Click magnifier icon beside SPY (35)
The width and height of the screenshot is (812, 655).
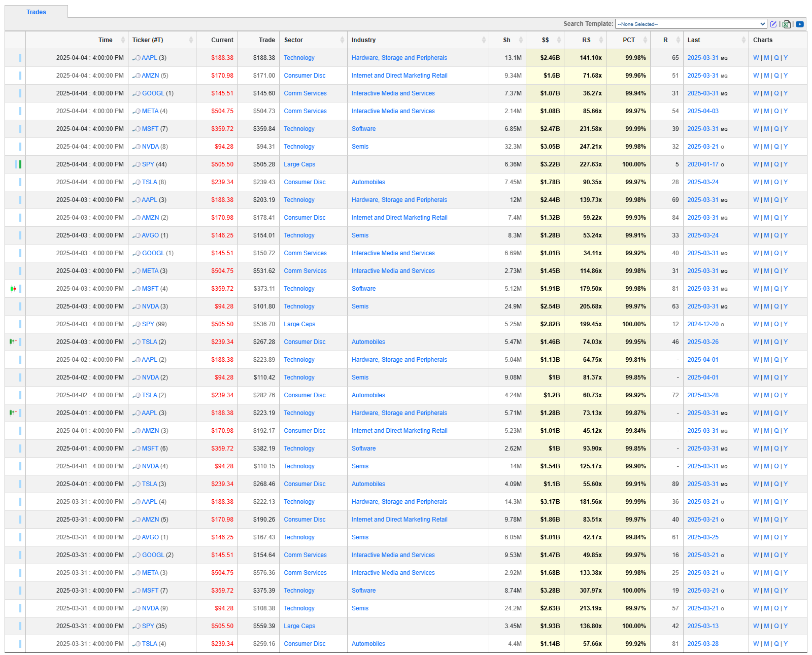[x=136, y=627]
